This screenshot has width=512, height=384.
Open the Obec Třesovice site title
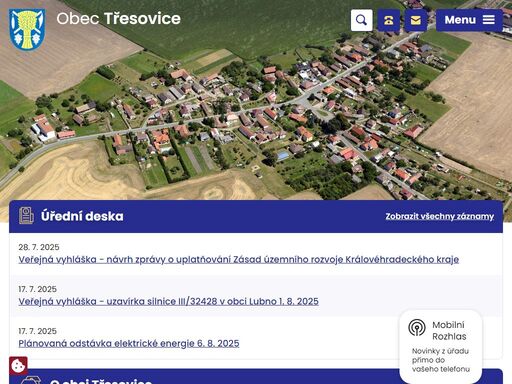click(118, 19)
